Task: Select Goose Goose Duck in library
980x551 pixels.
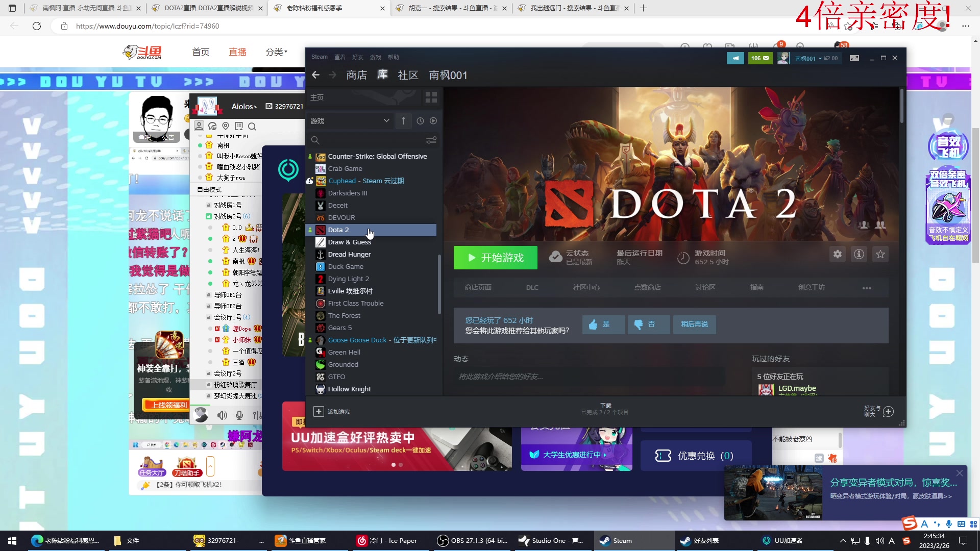Action: [371, 340]
